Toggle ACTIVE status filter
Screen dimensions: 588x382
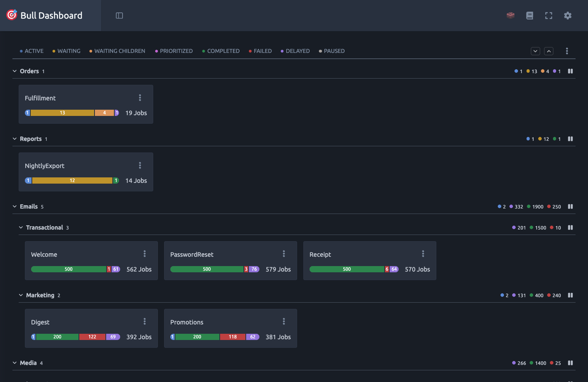click(x=32, y=51)
